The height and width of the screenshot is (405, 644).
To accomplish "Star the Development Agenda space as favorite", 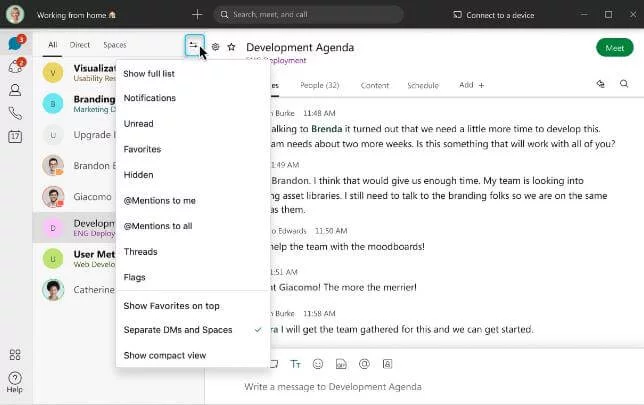I will click(231, 47).
